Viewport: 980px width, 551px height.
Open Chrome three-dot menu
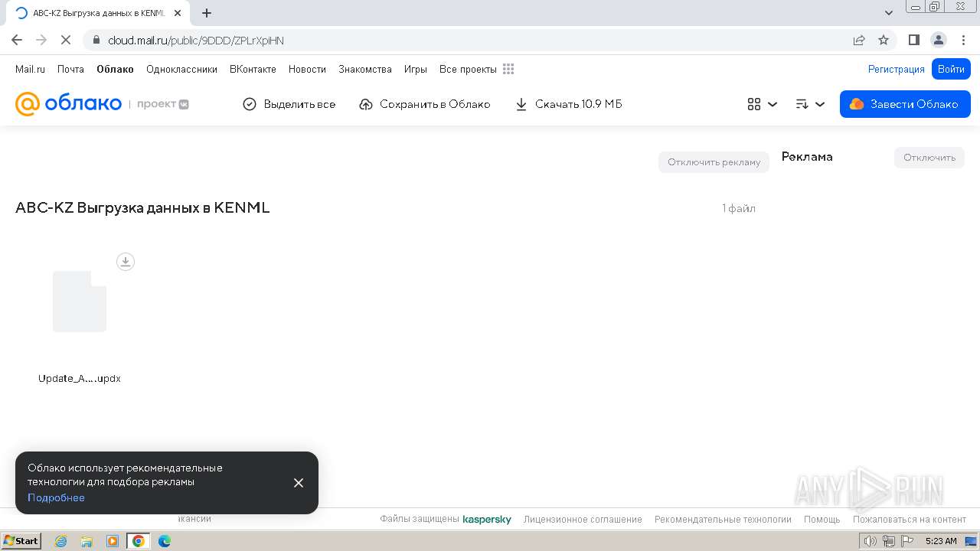(962, 40)
